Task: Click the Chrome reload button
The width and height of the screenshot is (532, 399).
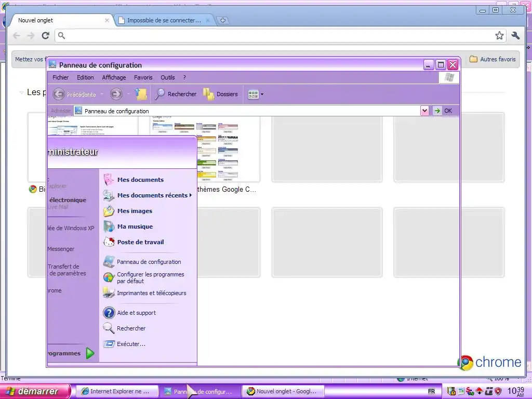Action: 46,36
